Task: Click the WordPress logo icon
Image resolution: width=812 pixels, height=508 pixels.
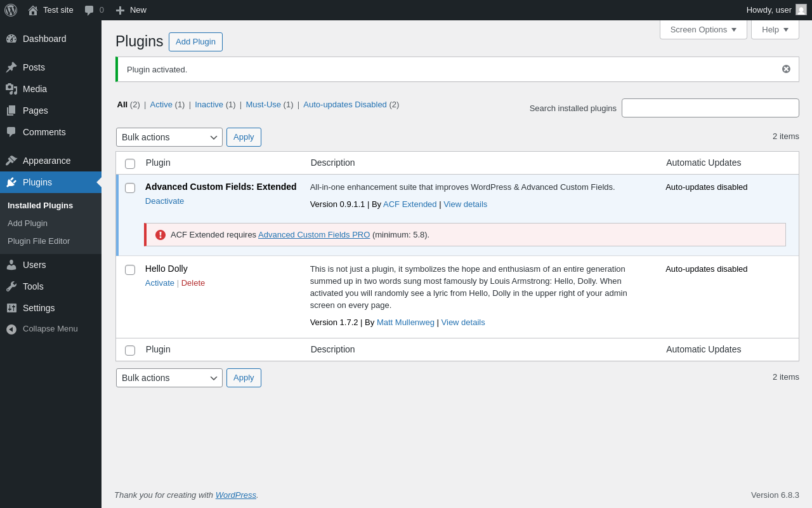Action: pos(11,10)
